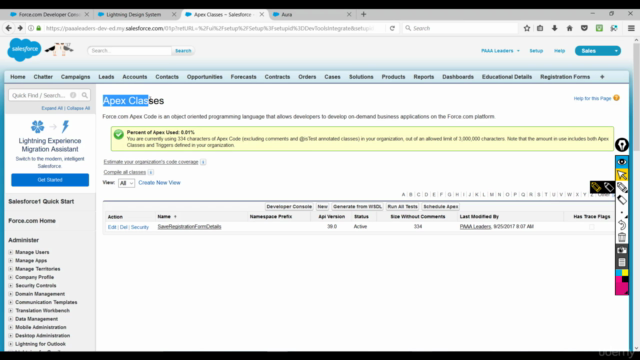Viewport: 640px width, 360px height.
Task: Click Help for this Page question icon
Action: tap(616, 98)
